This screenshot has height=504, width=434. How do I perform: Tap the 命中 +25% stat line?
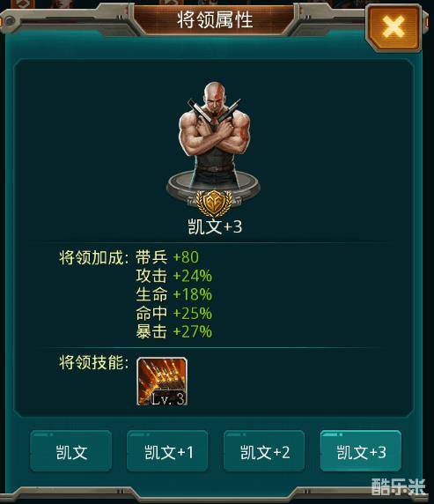tap(173, 313)
